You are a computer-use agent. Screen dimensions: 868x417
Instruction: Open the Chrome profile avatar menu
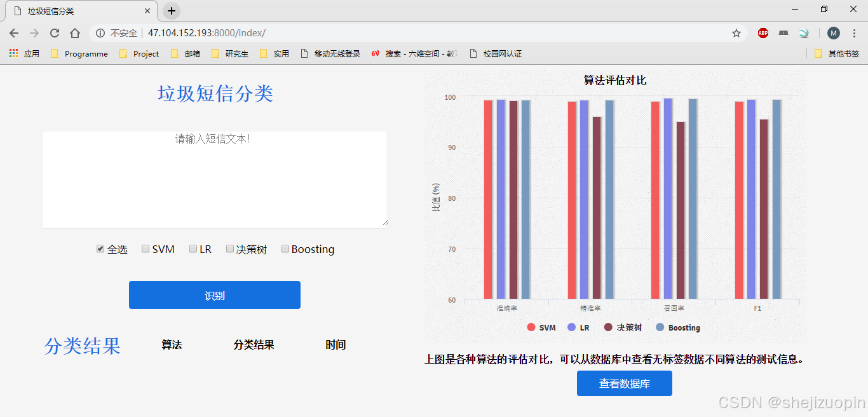(833, 32)
